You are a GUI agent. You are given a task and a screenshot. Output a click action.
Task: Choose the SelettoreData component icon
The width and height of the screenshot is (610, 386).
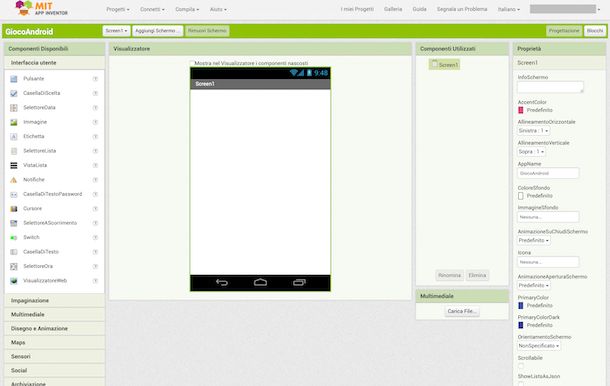(14, 108)
